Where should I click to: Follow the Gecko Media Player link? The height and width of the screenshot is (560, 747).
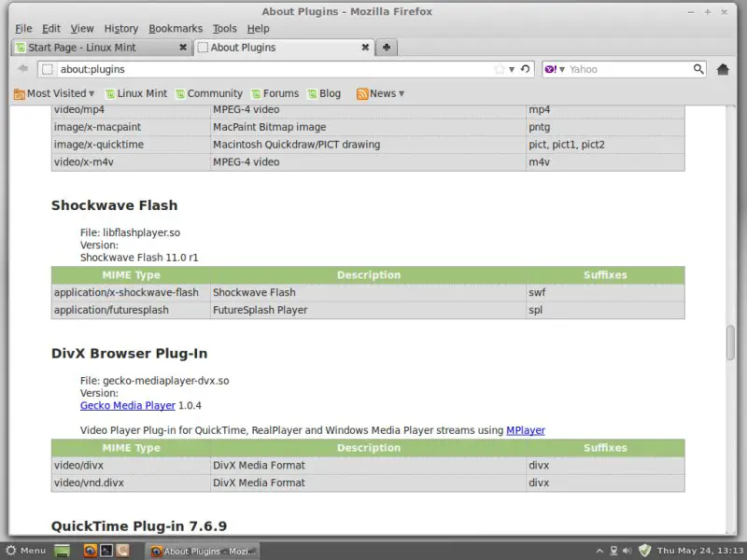pyautogui.click(x=128, y=405)
